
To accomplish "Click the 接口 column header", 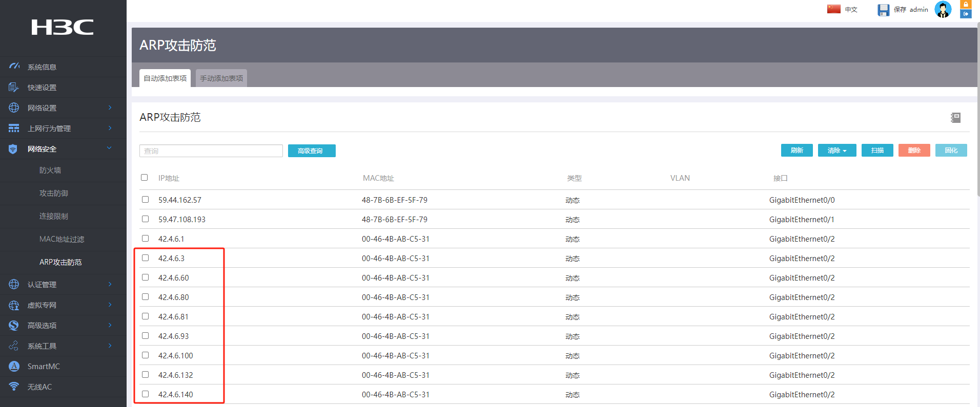I will (780, 178).
